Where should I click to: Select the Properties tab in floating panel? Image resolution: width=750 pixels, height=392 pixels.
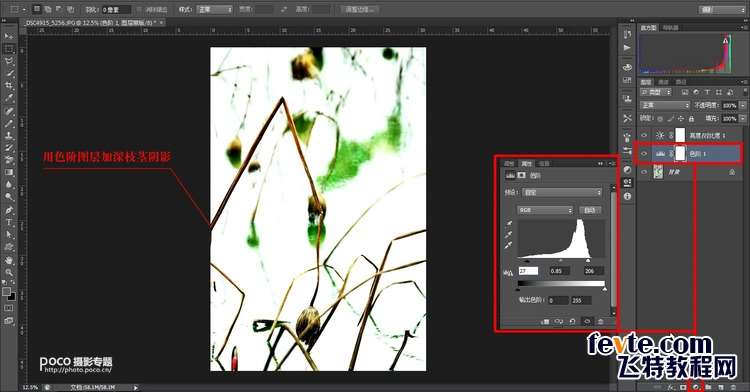pos(526,163)
